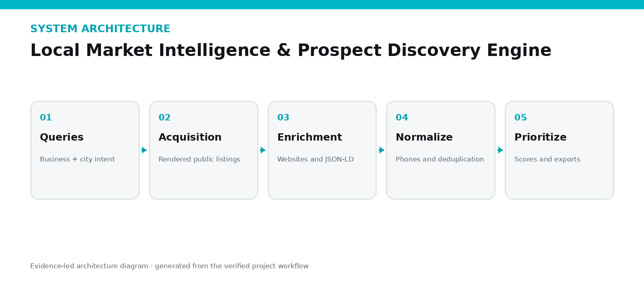This screenshot has width=644, height=290.
Task: Click the arrow between Acquisition and Enrichment
Action: (263, 150)
